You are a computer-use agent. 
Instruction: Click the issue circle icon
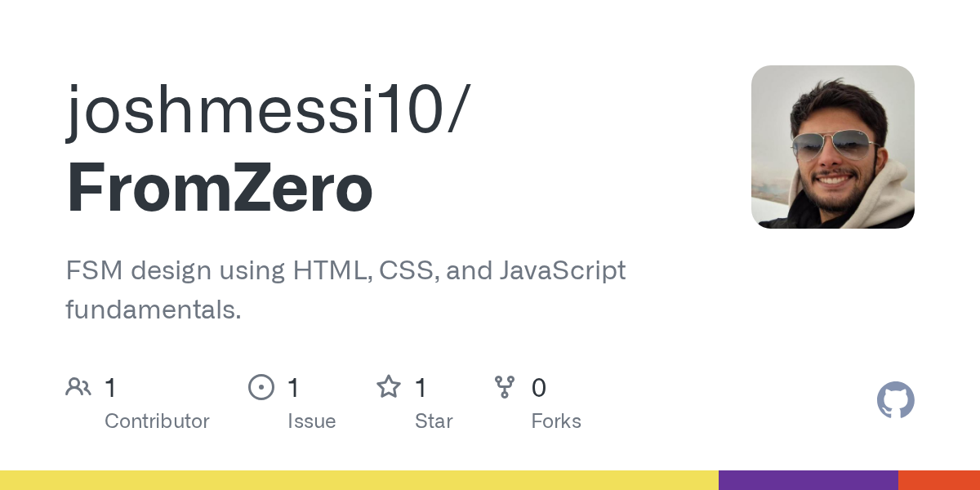click(261, 387)
